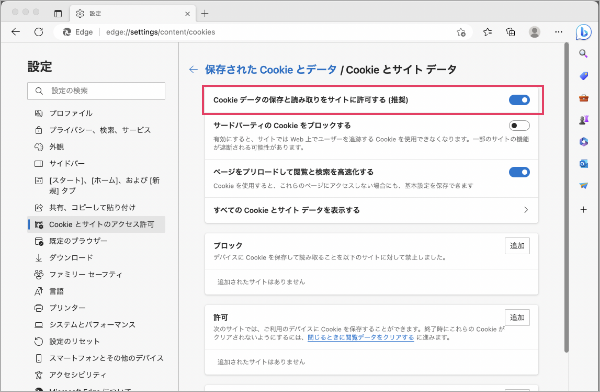This screenshot has height=392, width=600.
Task: Toggle ページをプリロード switch off
Action: [519, 172]
